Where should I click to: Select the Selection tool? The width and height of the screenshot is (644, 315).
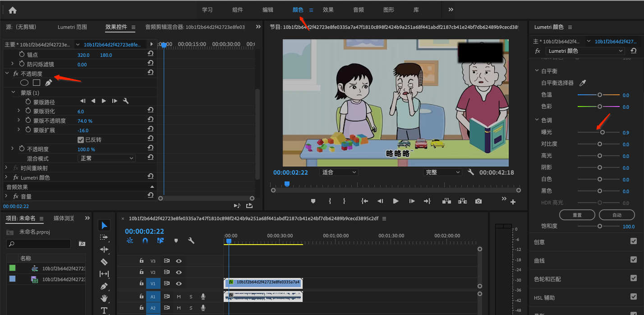click(x=104, y=225)
